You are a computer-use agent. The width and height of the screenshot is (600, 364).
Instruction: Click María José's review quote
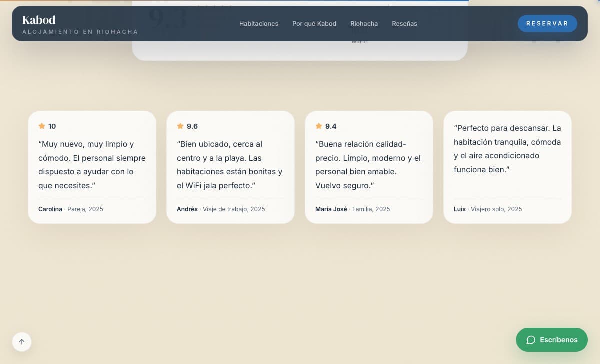(368, 165)
